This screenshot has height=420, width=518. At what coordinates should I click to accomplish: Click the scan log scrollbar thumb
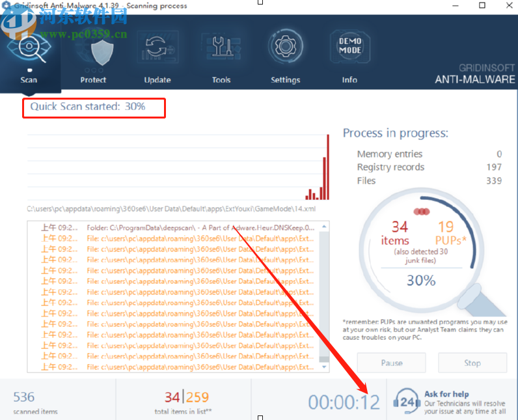(324, 359)
